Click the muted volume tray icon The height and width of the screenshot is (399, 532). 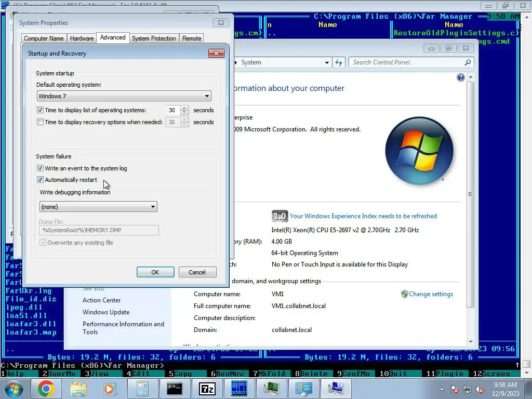(x=480, y=390)
